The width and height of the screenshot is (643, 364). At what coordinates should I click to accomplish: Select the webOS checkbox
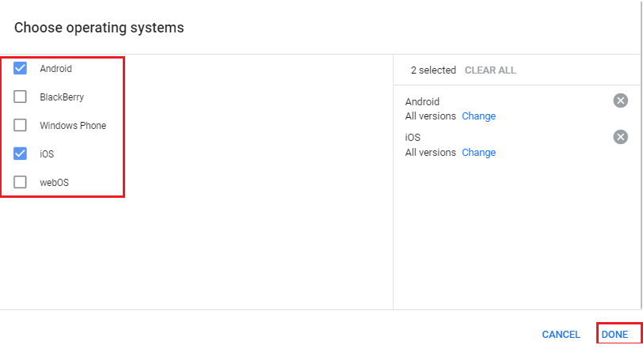tap(20, 182)
